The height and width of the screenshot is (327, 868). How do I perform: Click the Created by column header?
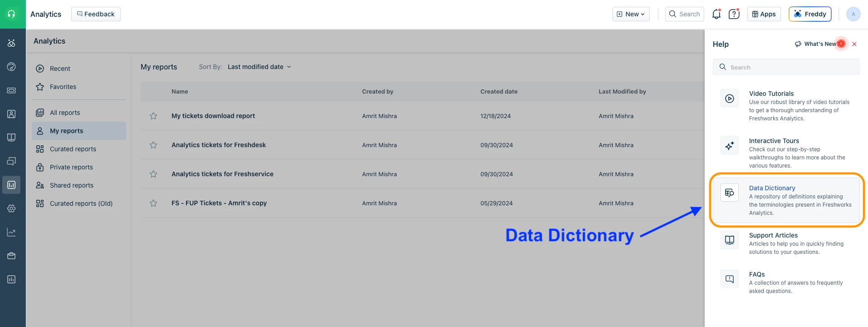pyautogui.click(x=378, y=91)
